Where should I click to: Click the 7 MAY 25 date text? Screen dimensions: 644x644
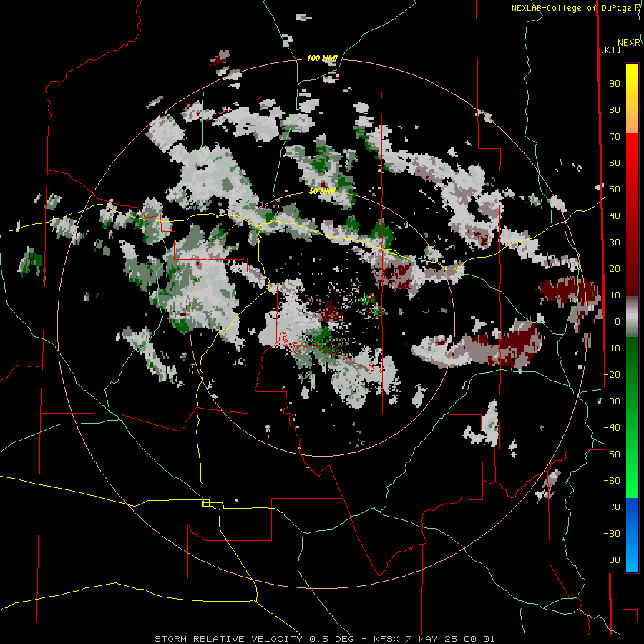[431, 639]
